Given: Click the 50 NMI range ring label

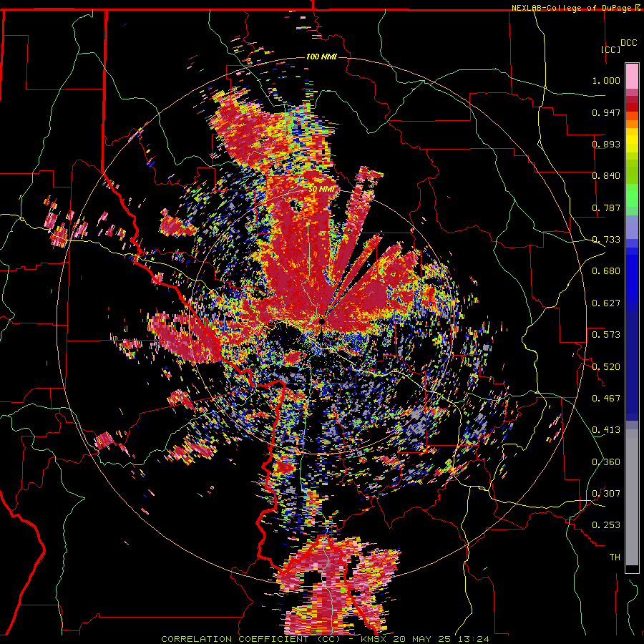Looking at the screenshot, I should click(x=321, y=190).
